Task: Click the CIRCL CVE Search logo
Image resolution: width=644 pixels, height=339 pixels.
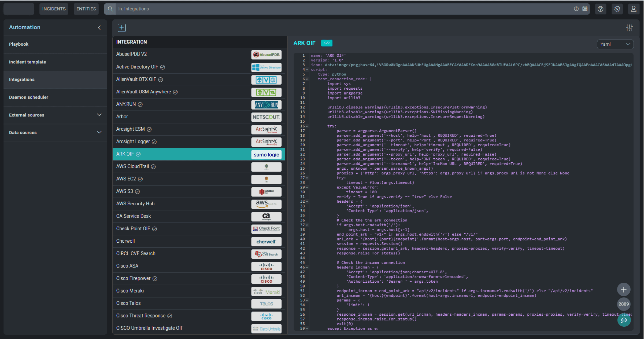Action: pos(267,254)
